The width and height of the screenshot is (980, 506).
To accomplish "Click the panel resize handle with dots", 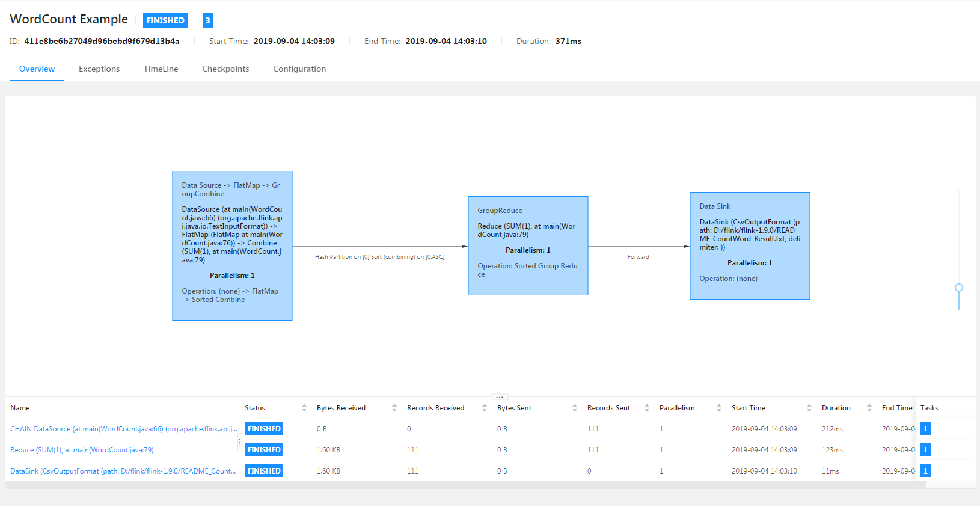I will tap(500, 397).
